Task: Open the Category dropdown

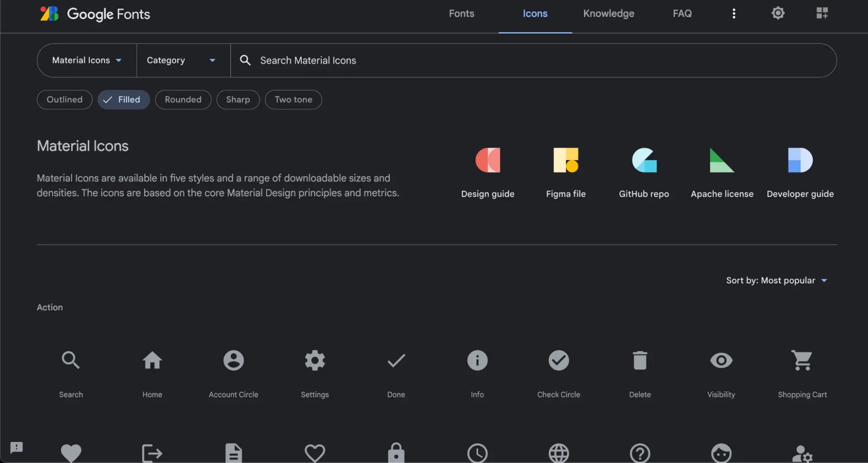Action: pos(181,60)
